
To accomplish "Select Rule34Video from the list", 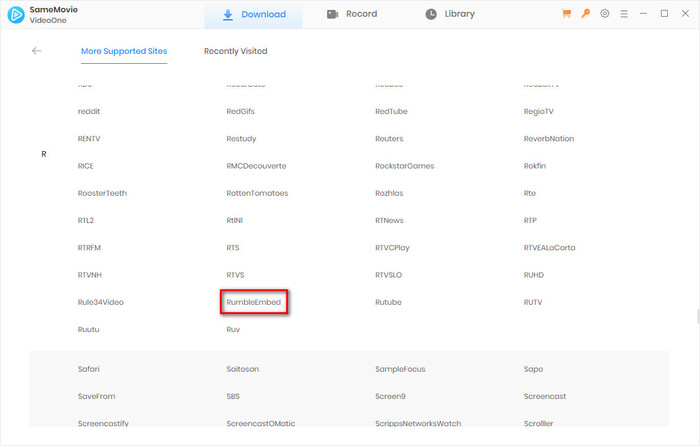I will 100,302.
